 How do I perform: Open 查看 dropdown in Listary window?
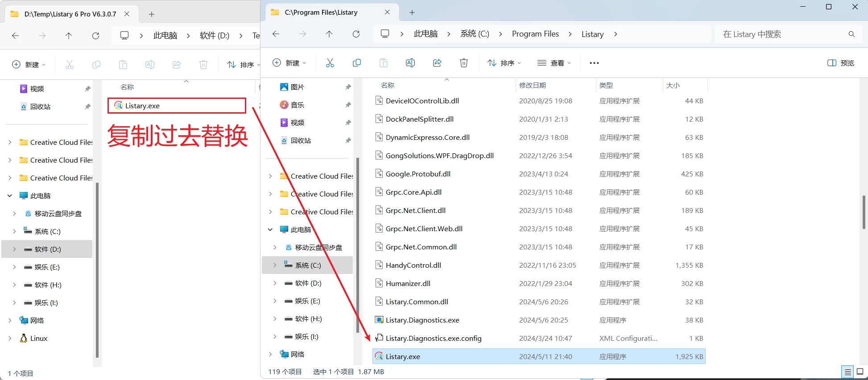554,63
